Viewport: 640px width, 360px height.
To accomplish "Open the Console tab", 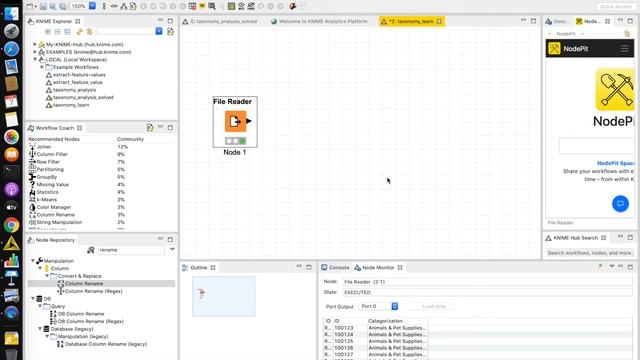I will pos(335,267).
